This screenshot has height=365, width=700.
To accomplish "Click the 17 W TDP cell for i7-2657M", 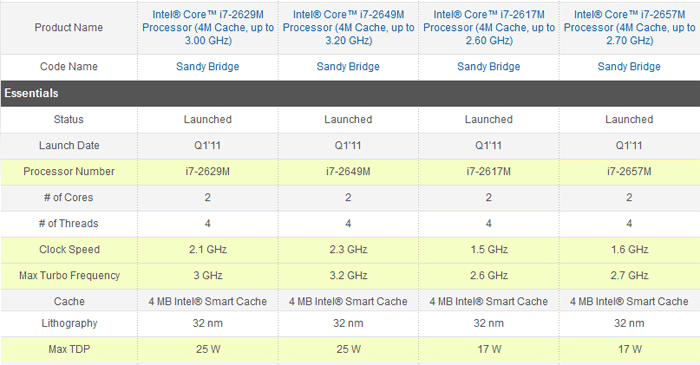I will click(x=629, y=349).
